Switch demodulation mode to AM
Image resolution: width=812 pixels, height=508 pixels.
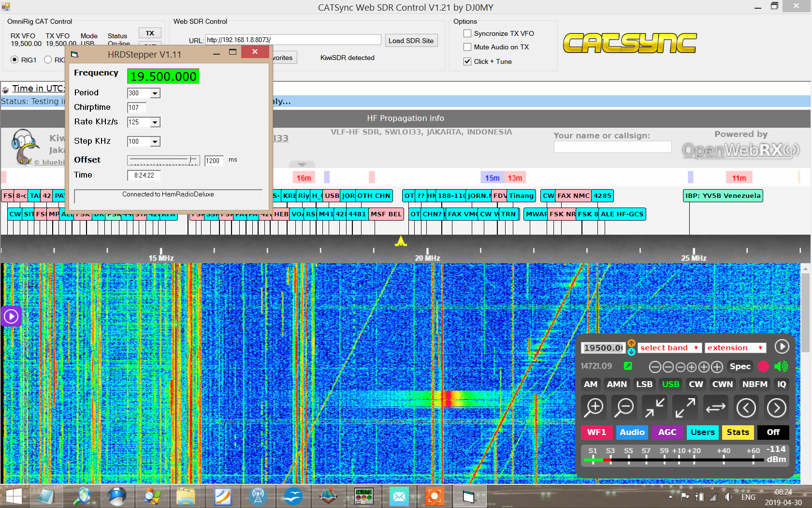click(x=591, y=384)
